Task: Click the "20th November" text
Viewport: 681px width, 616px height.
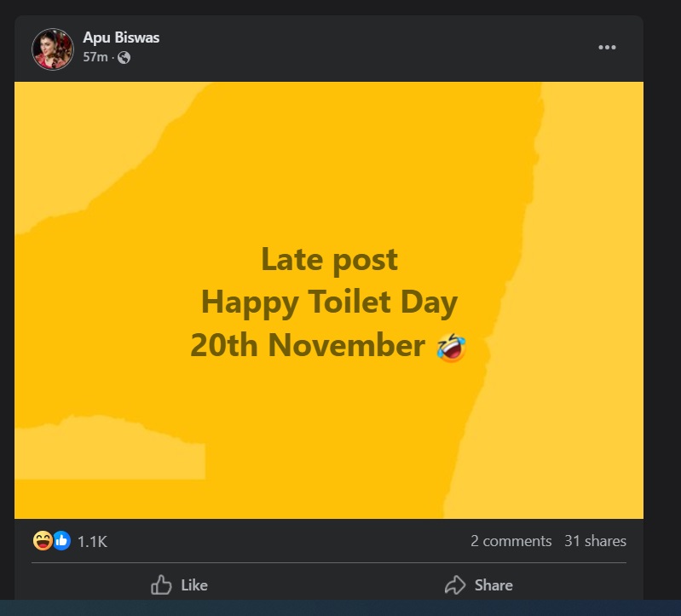Action: tap(307, 346)
